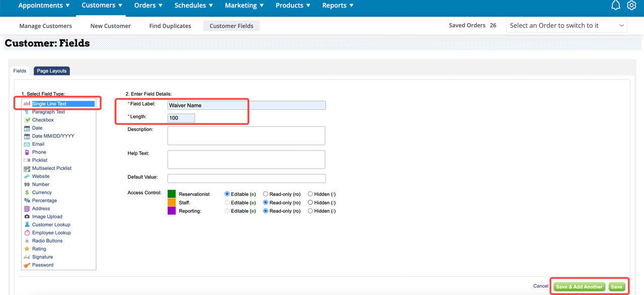The width and height of the screenshot is (644, 295).
Task: Select the Rating star icon
Action: [x=27, y=249]
